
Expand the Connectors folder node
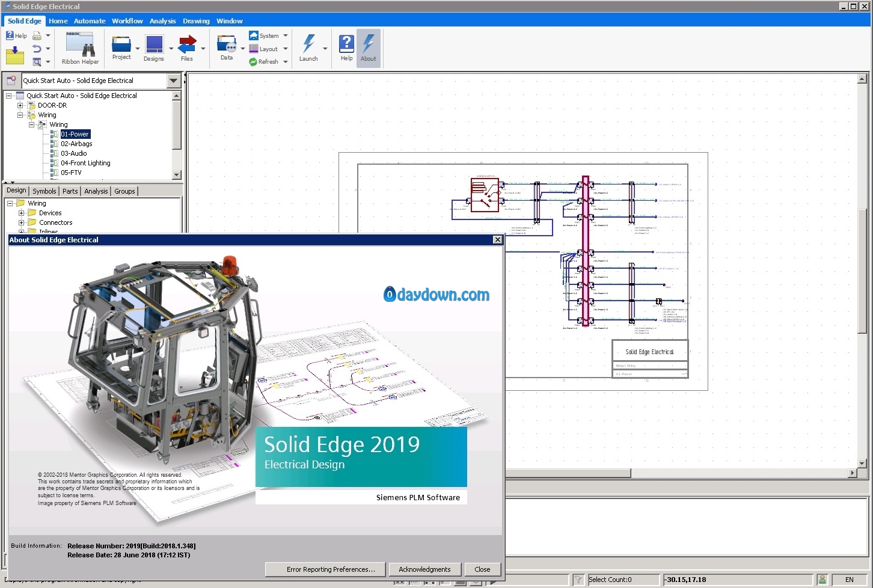22,222
